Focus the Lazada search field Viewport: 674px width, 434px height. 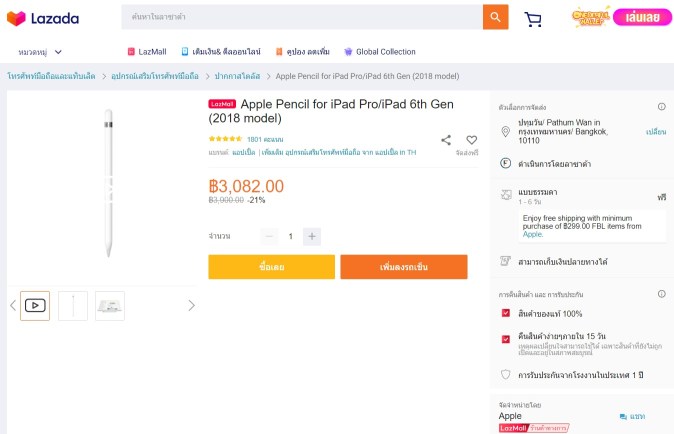click(300, 17)
